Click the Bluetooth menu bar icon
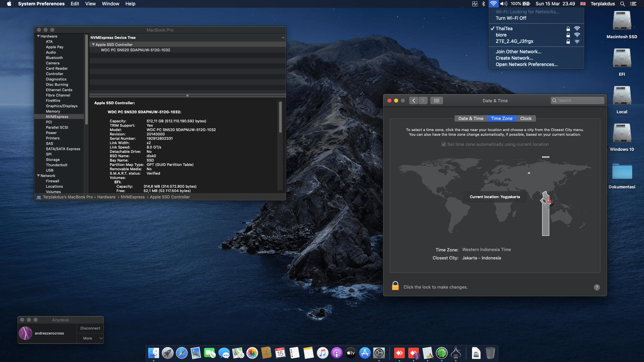Screen dimensions: 644x362 coord(483,4)
